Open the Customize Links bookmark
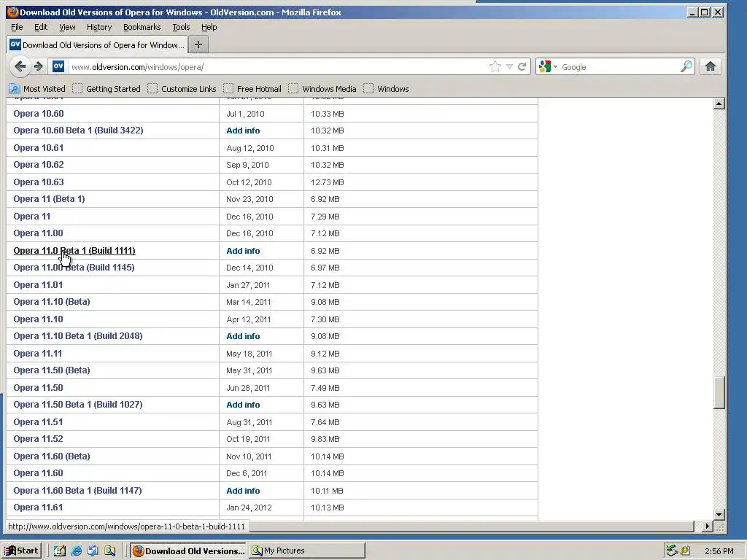 [182, 88]
